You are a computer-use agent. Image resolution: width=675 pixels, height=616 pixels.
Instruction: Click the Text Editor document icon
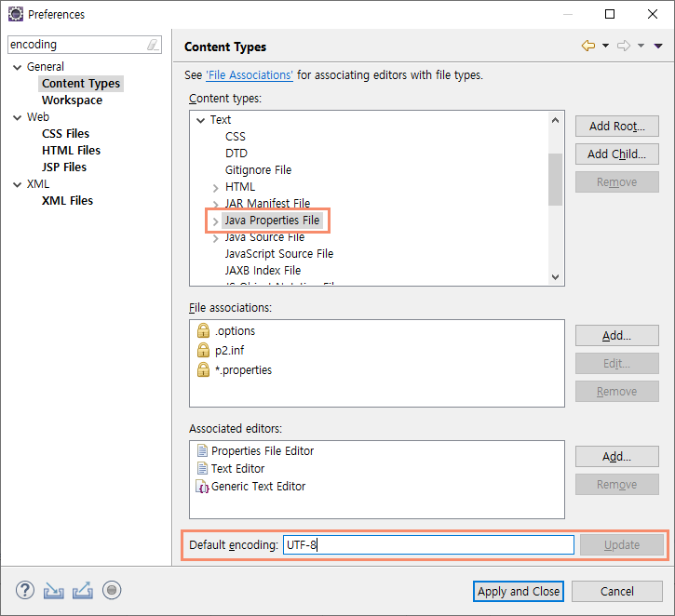[202, 468]
